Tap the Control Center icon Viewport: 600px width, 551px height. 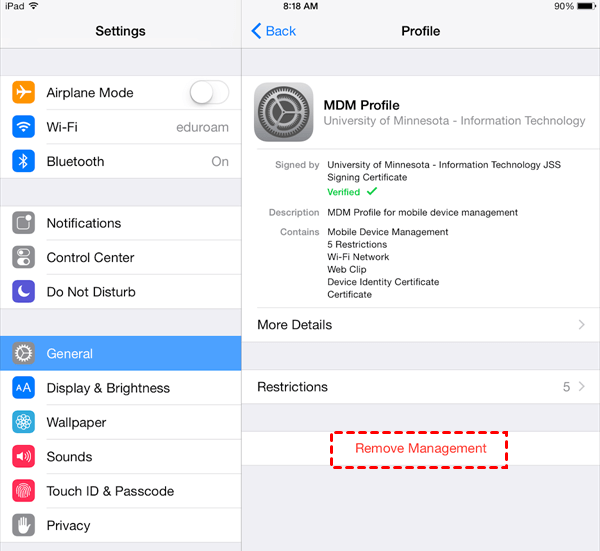point(23,257)
